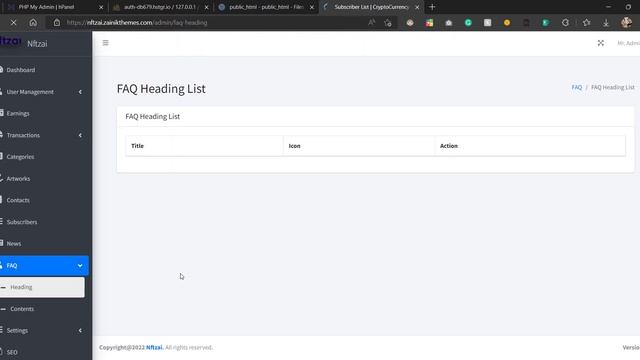Image resolution: width=640 pixels, height=360 pixels.
Task: Open the browser favorites star icon
Action: 587,23
